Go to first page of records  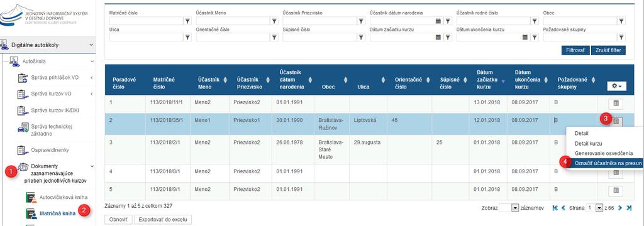pos(556,208)
